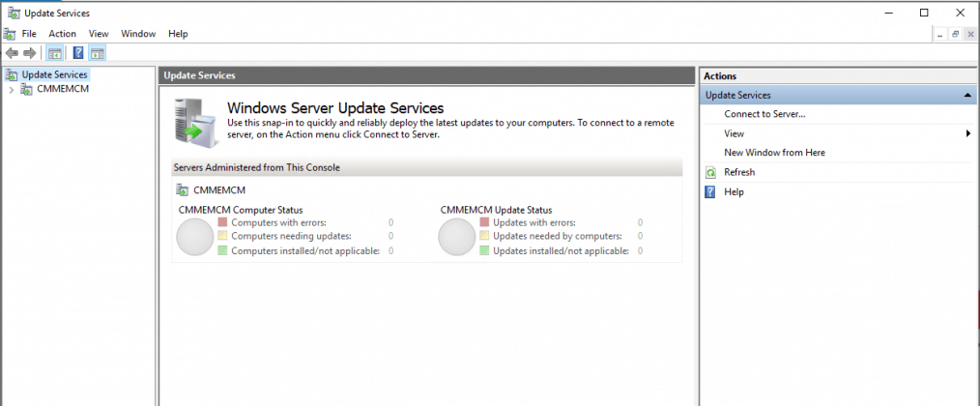The width and height of the screenshot is (980, 406).
Task: Click Windows Server Update Services heading
Action: pyautogui.click(x=335, y=107)
